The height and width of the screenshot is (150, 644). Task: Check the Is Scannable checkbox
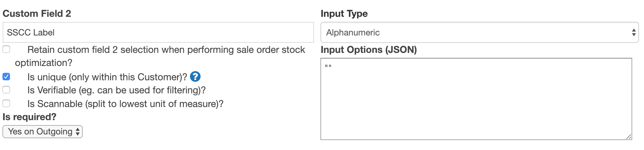(x=6, y=103)
